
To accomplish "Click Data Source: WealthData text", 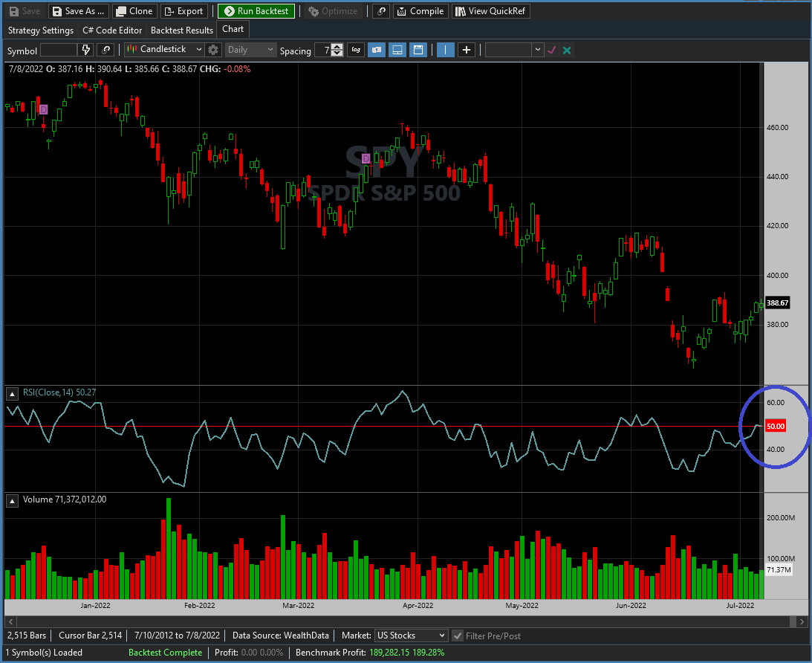I will point(281,635).
